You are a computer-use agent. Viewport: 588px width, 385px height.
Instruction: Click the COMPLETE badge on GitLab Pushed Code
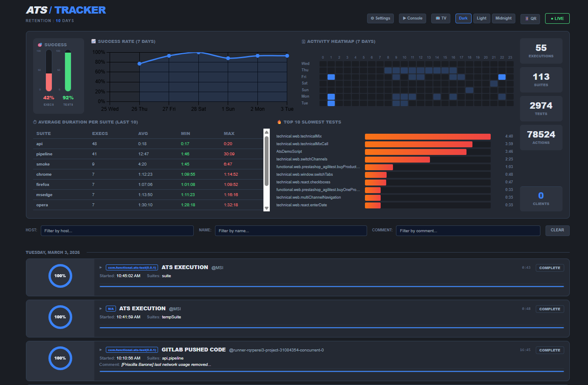[x=550, y=350]
